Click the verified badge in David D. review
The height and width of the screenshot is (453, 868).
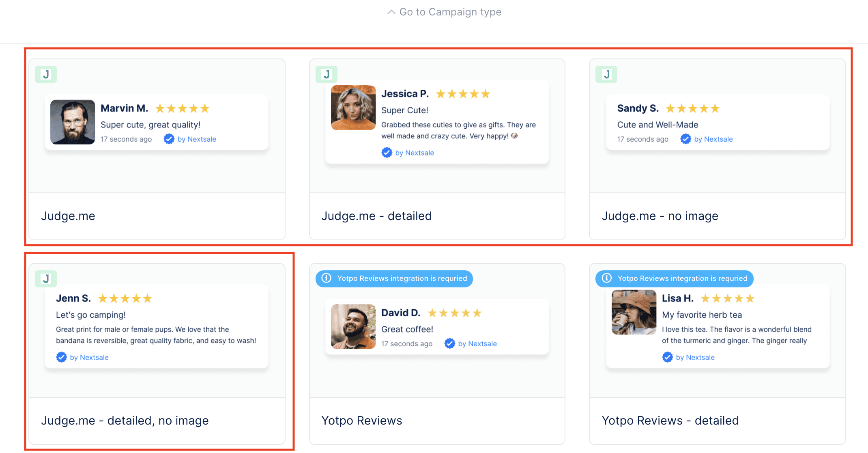449,343
